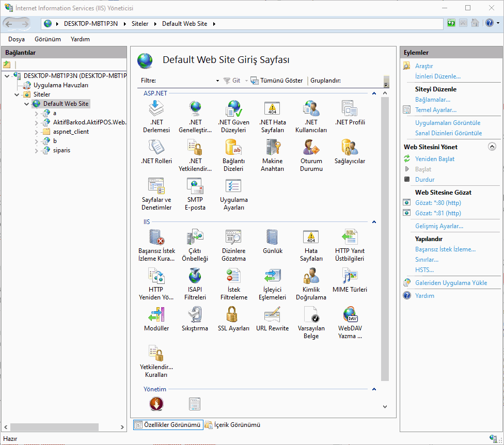Open Gelişmiş Ayarlar... link
The width and height of the screenshot is (504, 445).
coord(439,226)
